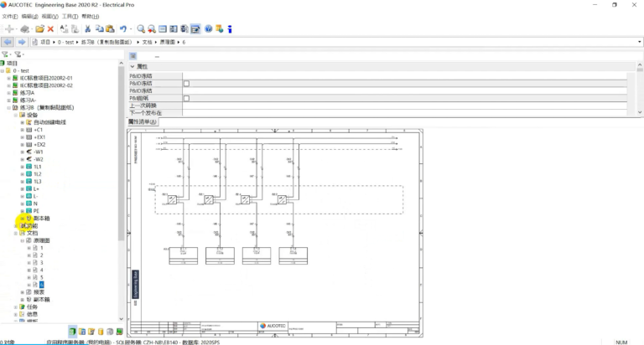The width and height of the screenshot is (644, 345).
Task: Click the magnifier with red arrow icon
Action: click(152, 29)
